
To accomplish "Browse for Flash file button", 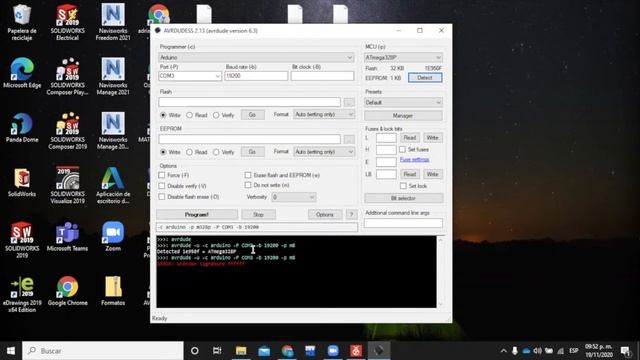I will coord(349,102).
